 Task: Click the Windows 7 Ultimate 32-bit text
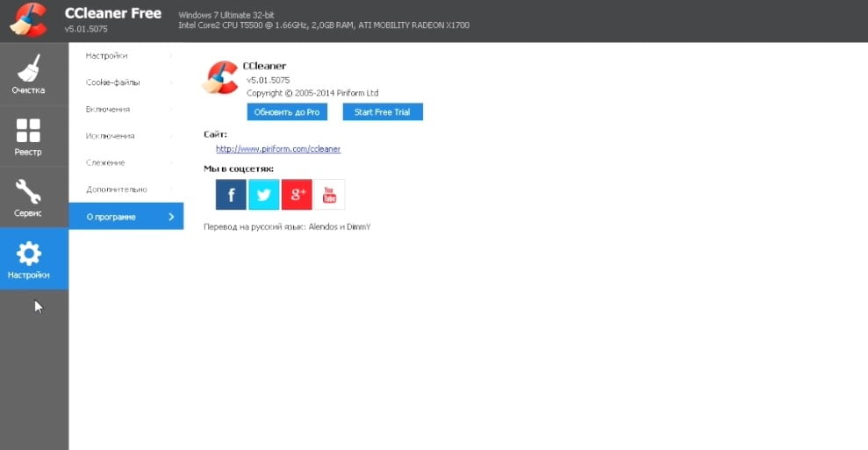pos(226,16)
